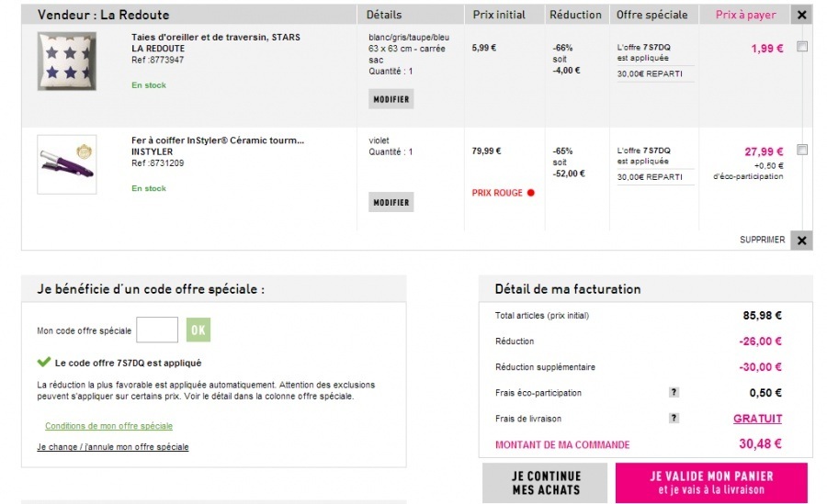Screen dimensions: 827x504
Task: Click the X icon next to SUPPRIMER
Action: coord(801,241)
